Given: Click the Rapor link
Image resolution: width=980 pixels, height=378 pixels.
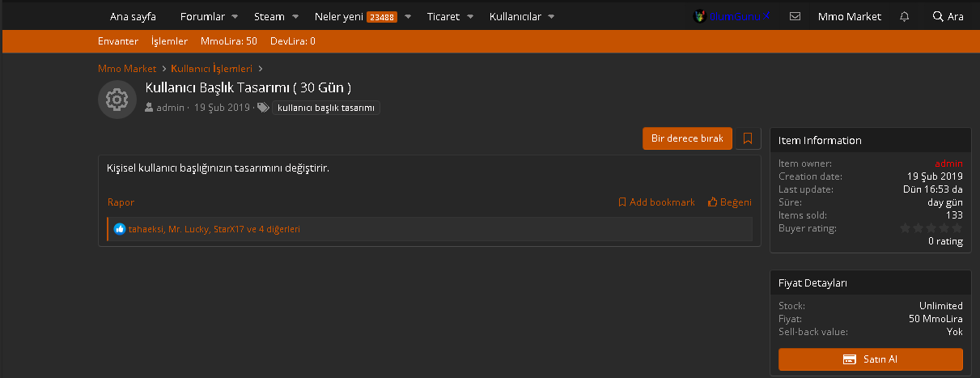Looking at the screenshot, I should [x=121, y=202].
